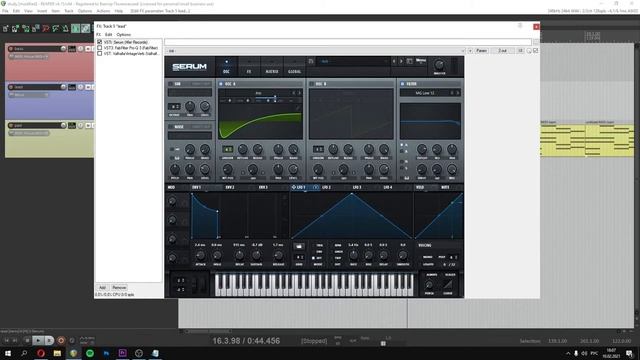This screenshot has height=360, width=640.
Task: Select previous Serum preset arrow
Action: 394,61
